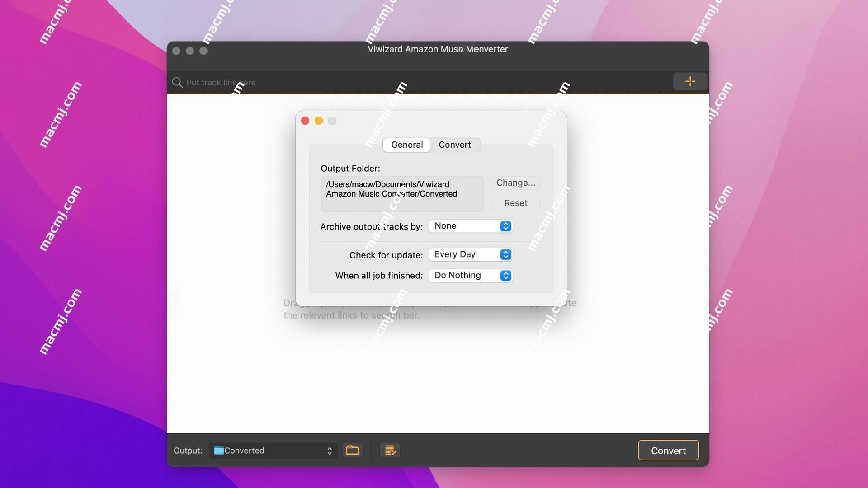Screen dimensions: 868x488
Task: Click the Put track link here field
Action: tap(420, 82)
